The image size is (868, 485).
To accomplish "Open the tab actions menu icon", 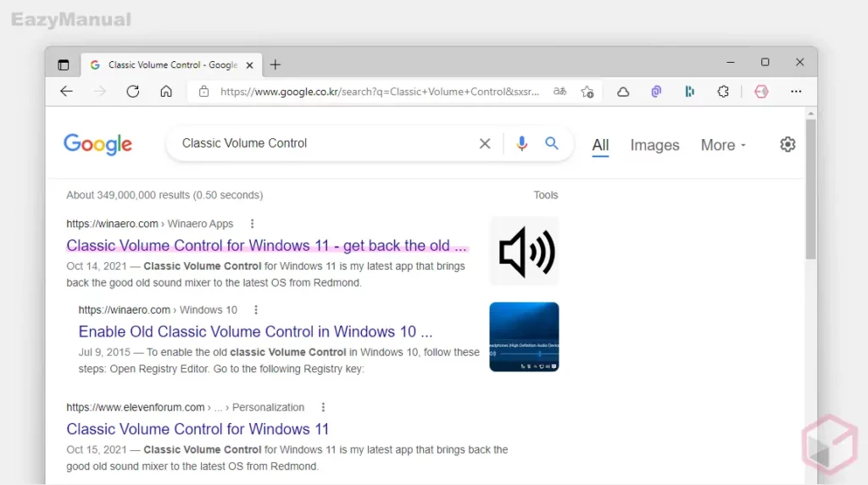I will point(64,64).
